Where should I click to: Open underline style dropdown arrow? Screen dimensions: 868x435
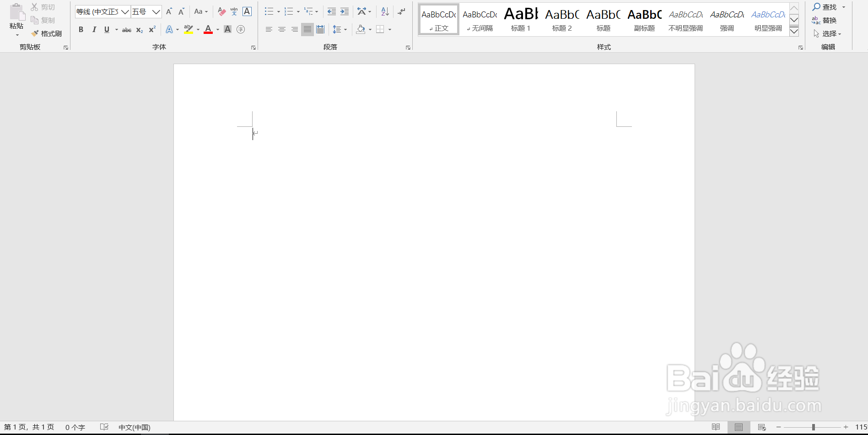(117, 30)
